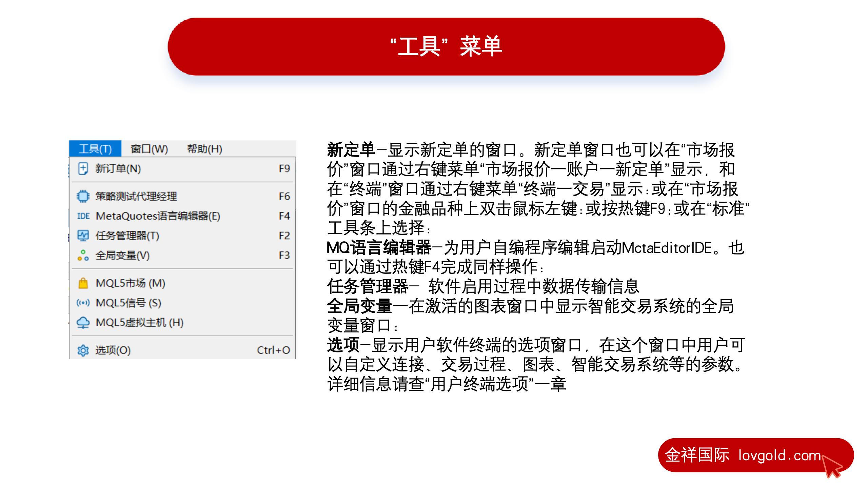Click the global variables dots icon

83,255
